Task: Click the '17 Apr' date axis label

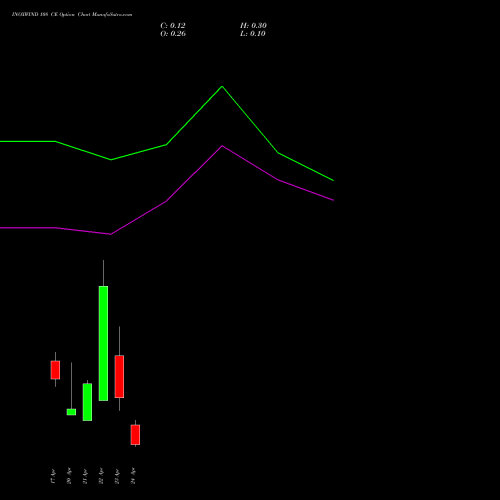Action: coord(53,476)
